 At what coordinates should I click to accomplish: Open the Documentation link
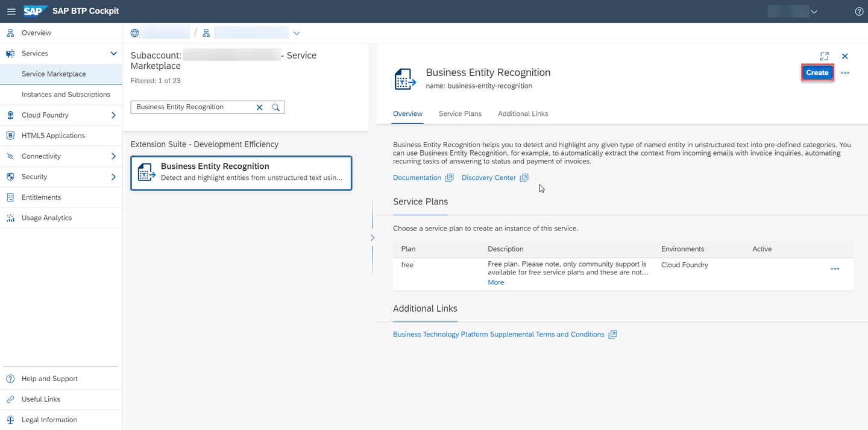tap(417, 177)
